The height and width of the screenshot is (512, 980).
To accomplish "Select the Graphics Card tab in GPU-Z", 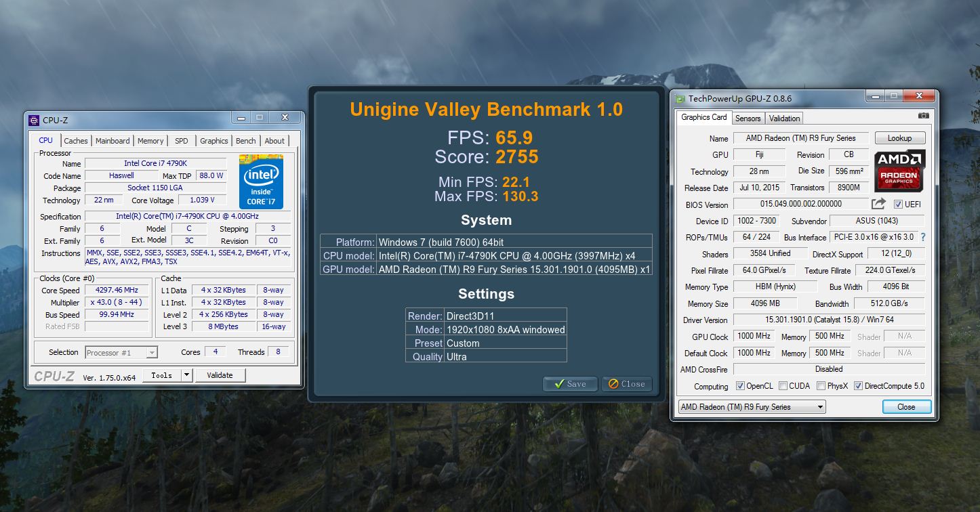I will pos(704,117).
